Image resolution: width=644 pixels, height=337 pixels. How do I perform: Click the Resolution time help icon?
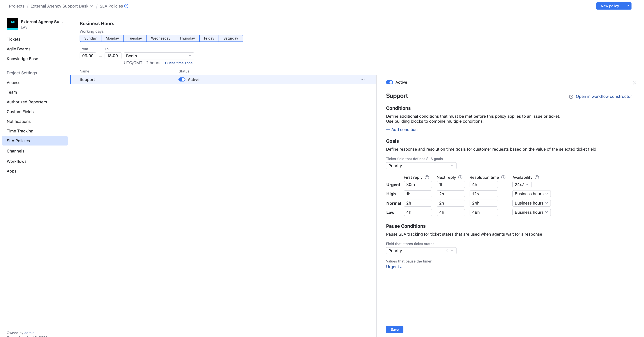pyautogui.click(x=503, y=177)
